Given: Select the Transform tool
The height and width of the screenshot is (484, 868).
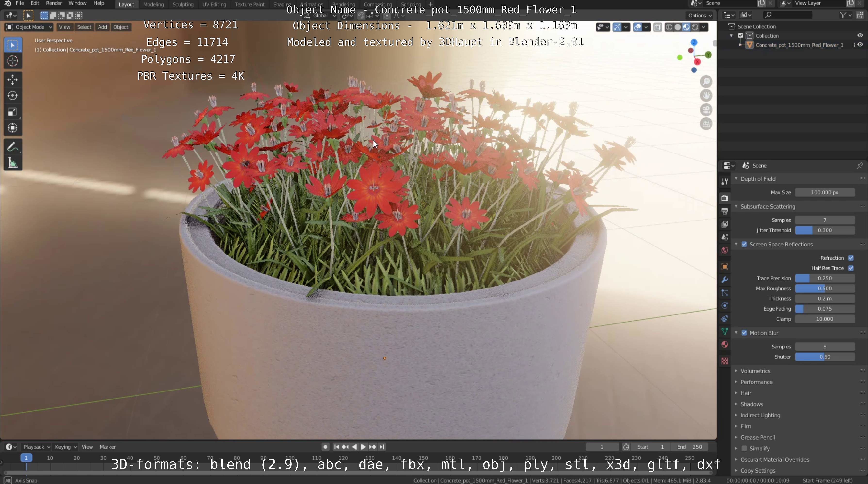Looking at the screenshot, I should (13, 128).
